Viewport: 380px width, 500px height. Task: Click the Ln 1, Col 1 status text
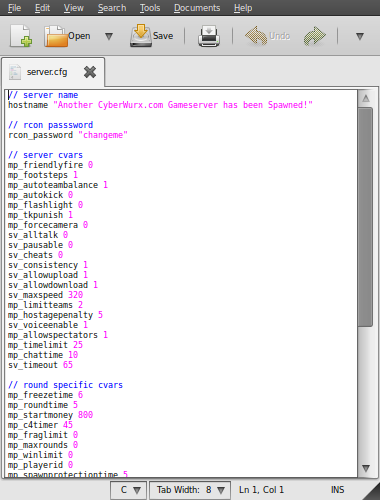(261, 490)
